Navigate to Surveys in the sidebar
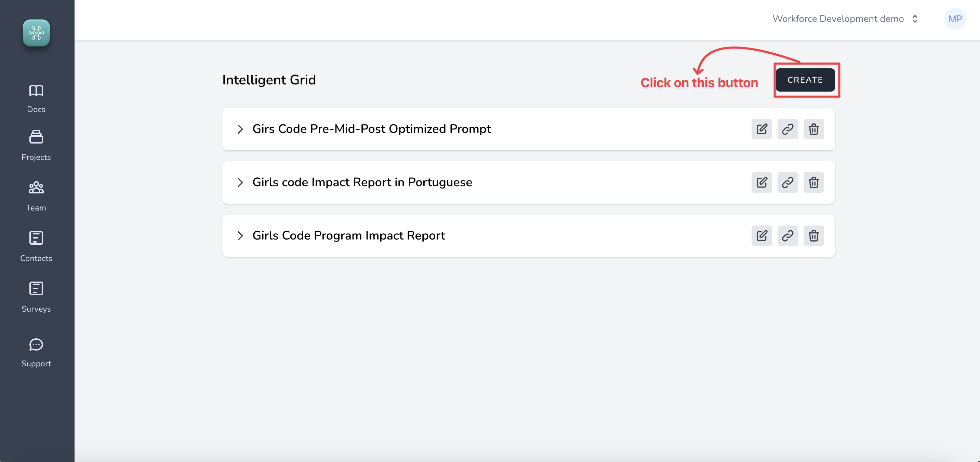 (36, 297)
